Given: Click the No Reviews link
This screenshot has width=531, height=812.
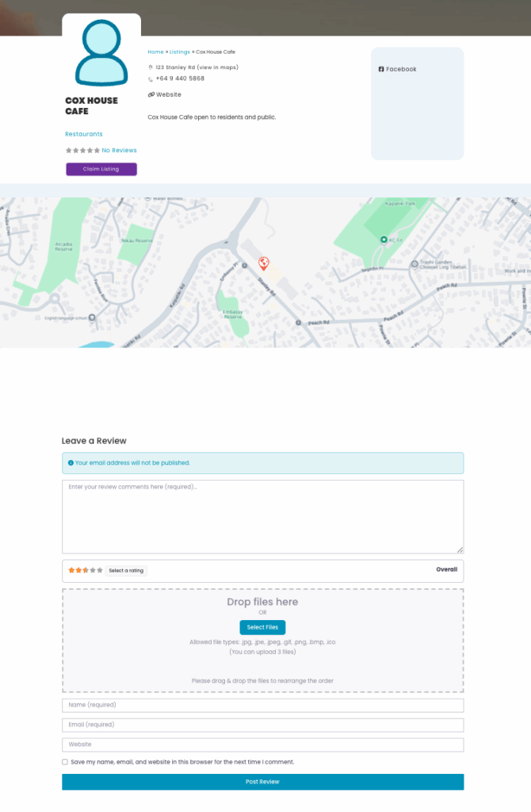Looking at the screenshot, I should 119,150.
